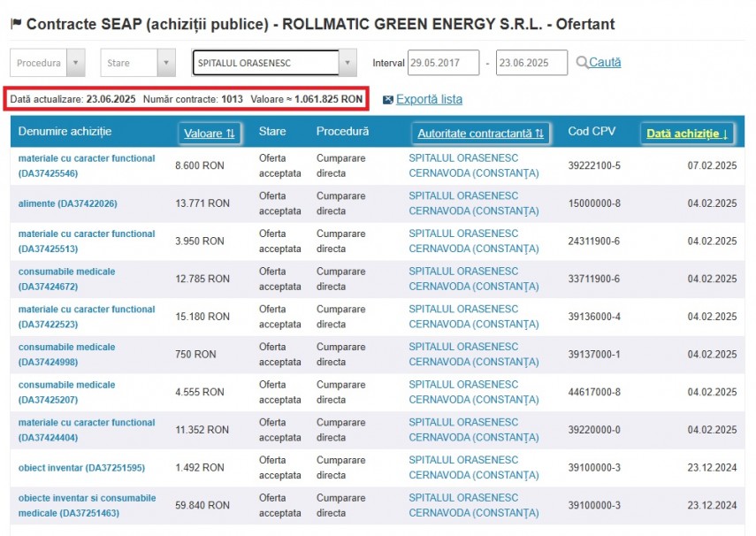Click the authority link in the 15.180 RON row
The width and height of the screenshot is (756, 536).
474,317
